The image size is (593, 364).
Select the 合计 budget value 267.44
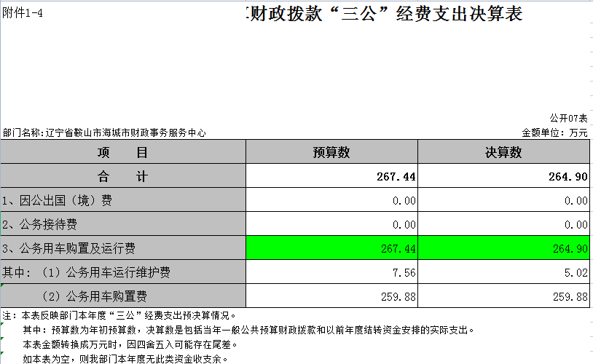331,175
